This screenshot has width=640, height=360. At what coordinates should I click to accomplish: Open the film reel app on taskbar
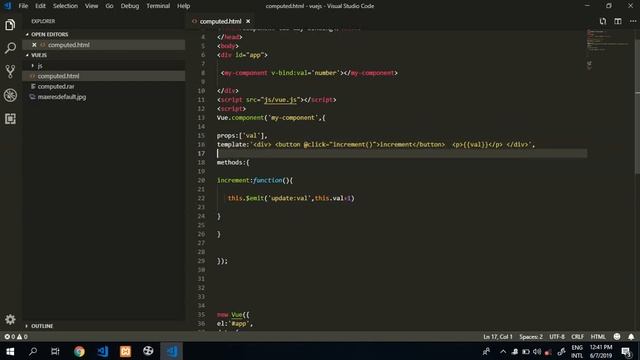(x=148, y=351)
